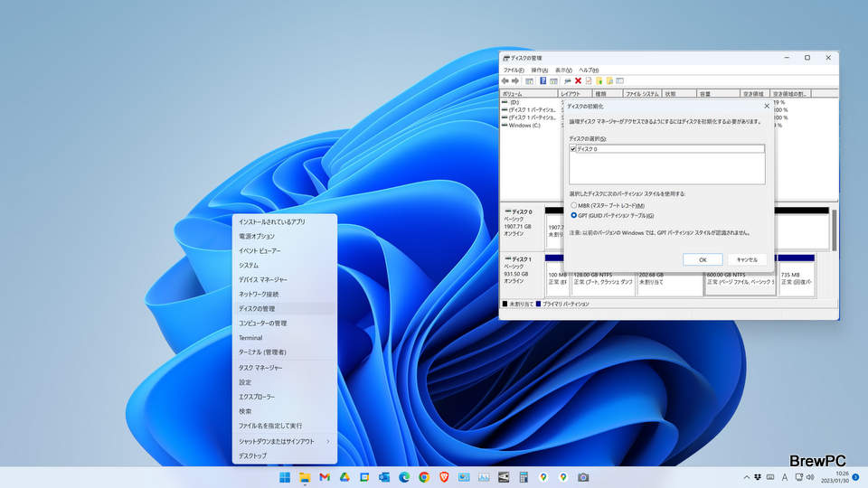Open Google Chrome from the taskbar
868x488 pixels.
pyautogui.click(x=424, y=477)
